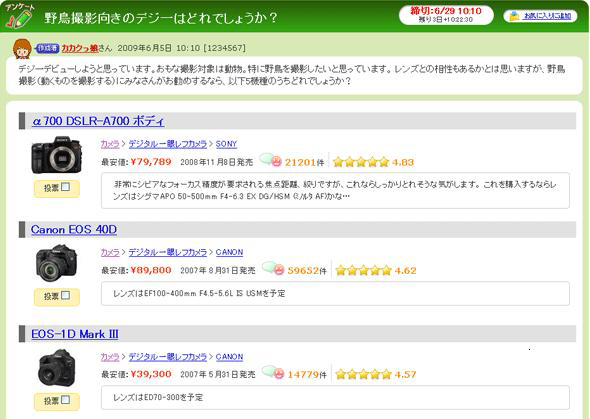
Task: Click the survey pencil icon in header
Action: [x=19, y=16]
